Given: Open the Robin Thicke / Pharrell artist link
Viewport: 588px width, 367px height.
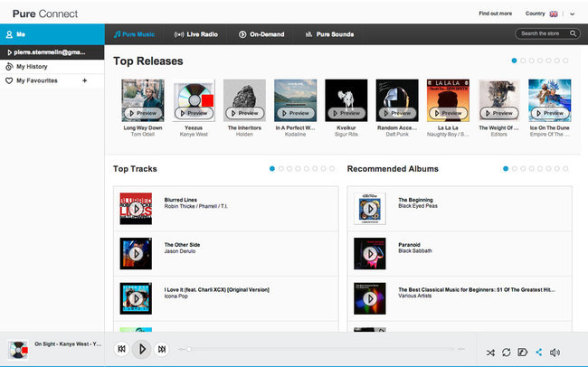Looking at the screenshot, I should [x=195, y=206].
